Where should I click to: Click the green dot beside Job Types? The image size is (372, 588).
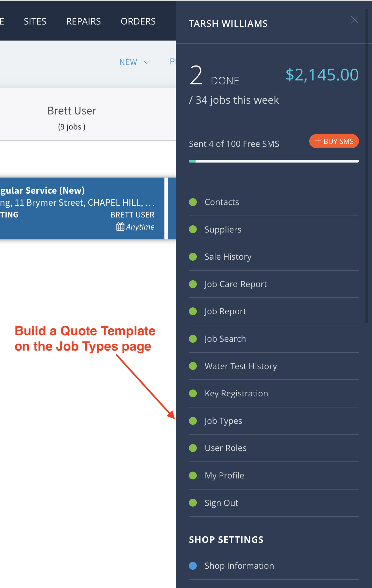coord(193,421)
